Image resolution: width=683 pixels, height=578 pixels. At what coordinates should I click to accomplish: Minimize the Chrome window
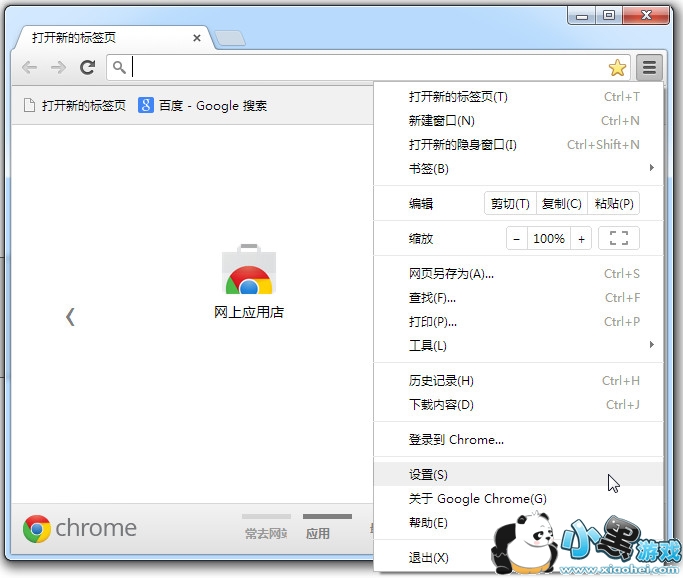point(582,16)
